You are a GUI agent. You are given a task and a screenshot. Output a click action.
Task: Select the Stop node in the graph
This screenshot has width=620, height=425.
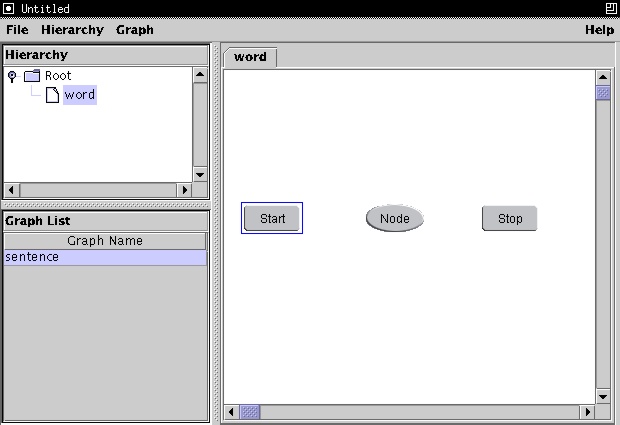coord(510,218)
